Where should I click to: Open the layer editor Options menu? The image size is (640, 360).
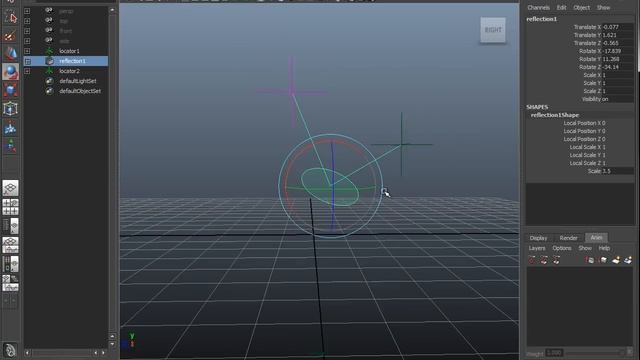click(x=562, y=248)
